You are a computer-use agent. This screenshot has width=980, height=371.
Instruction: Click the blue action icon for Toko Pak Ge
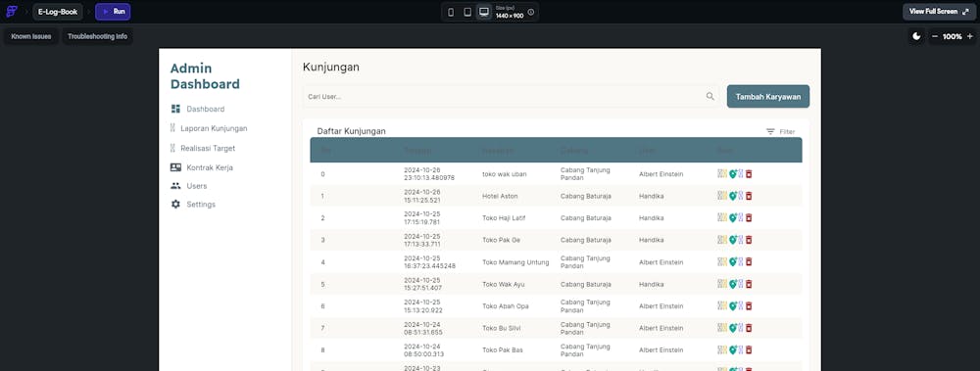click(741, 240)
